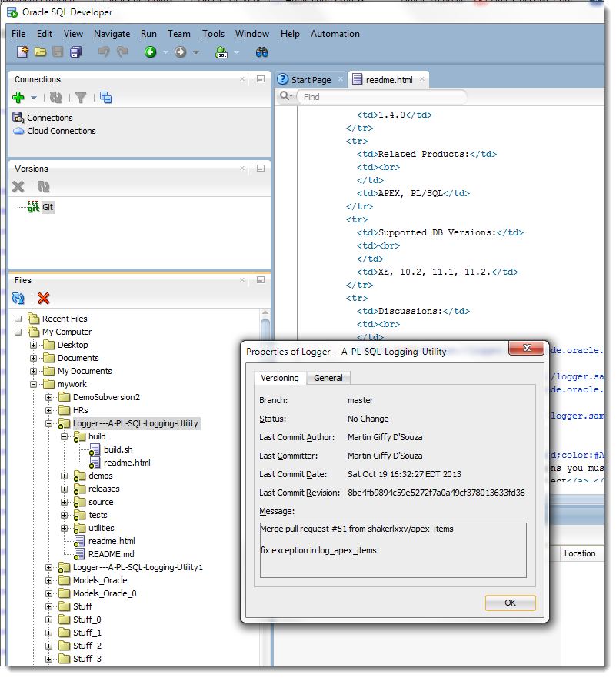
Task: Switch to the Start Page tab
Action: (x=311, y=80)
